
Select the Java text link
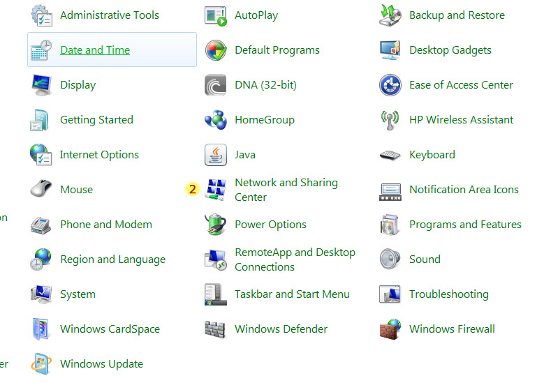[245, 155]
